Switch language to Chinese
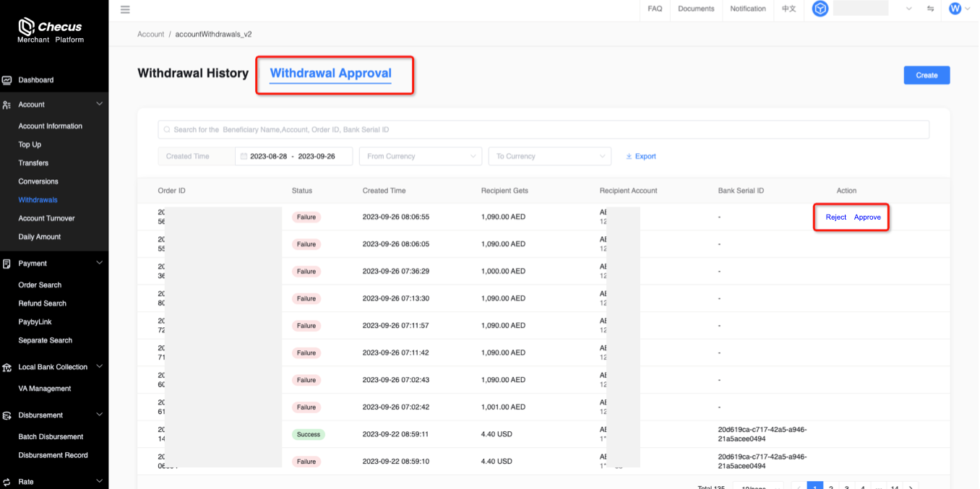980x489 pixels. pyautogui.click(x=788, y=9)
